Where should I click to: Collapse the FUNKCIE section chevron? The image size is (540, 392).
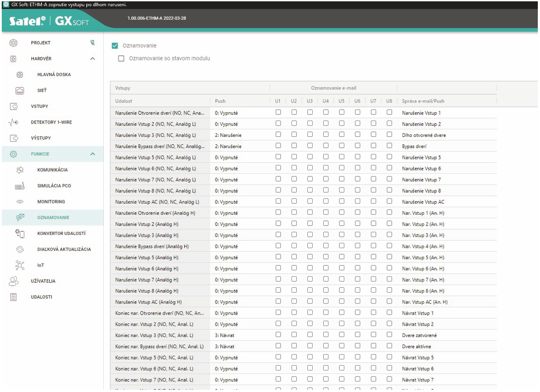coord(92,154)
